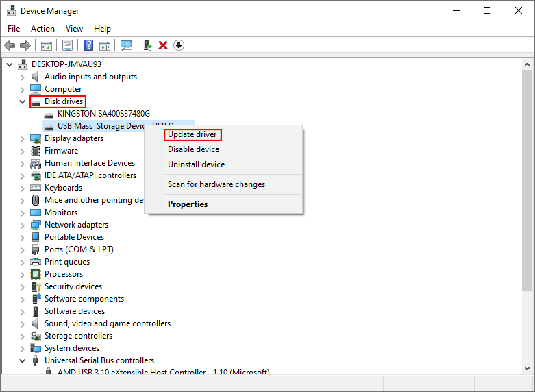This screenshot has height=392, width=535.
Task: Expand the System devices category arrow
Action: pyautogui.click(x=22, y=348)
